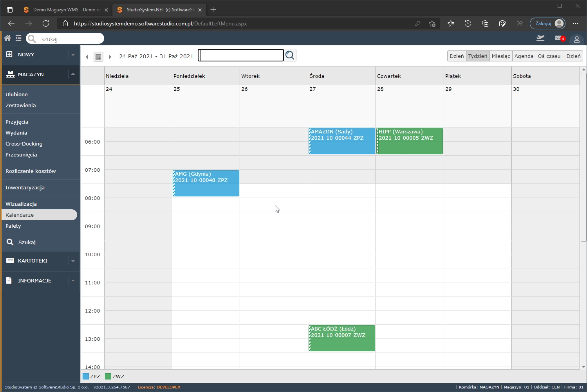Open Zestawienia in sidebar
This screenshot has height=392, width=587.
click(x=20, y=105)
